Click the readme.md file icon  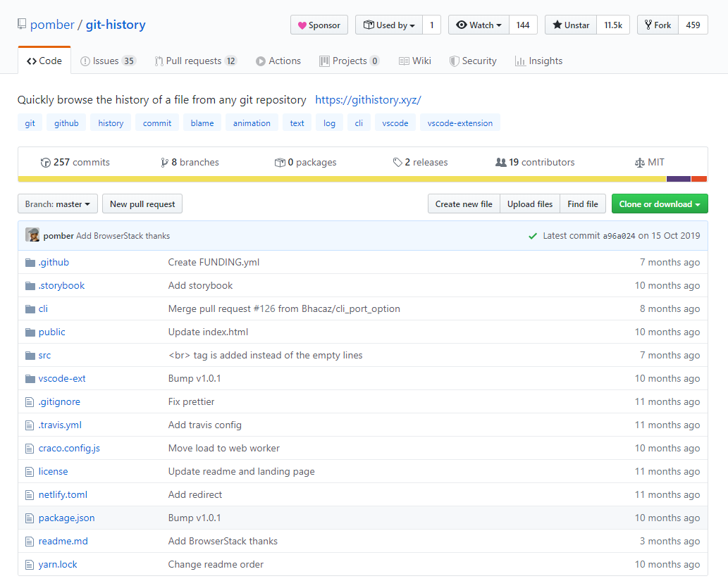click(x=30, y=541)
